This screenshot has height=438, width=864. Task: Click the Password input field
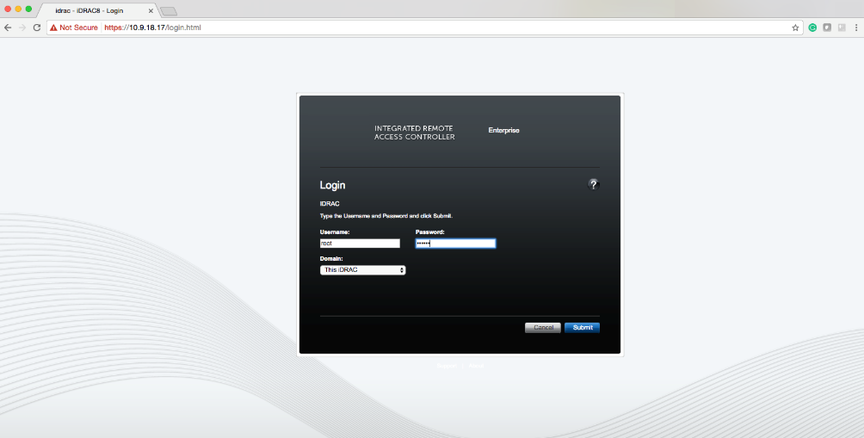pyautogui.click(x=456, y=243)
